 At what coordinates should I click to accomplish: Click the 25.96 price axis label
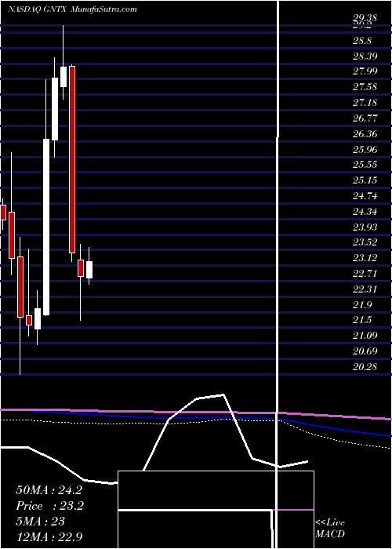[365, 150]
